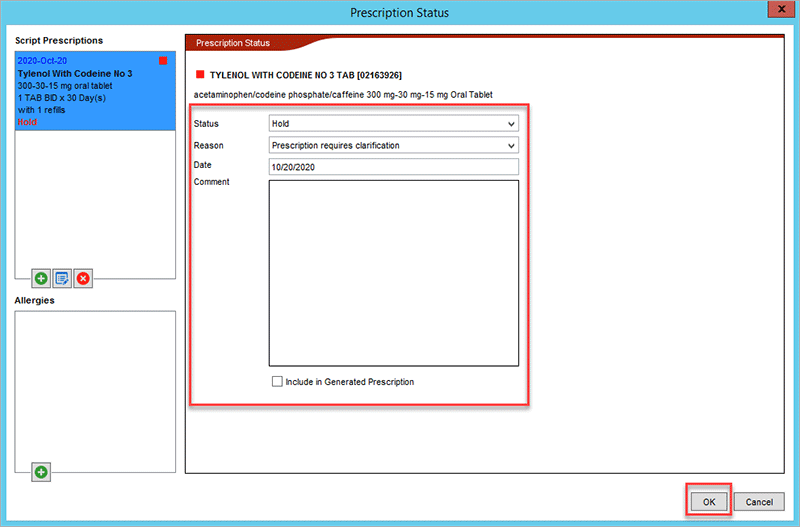Enable Include in Generated Prescription checkbox
This screenshot has width=800, height=527.
278,382
